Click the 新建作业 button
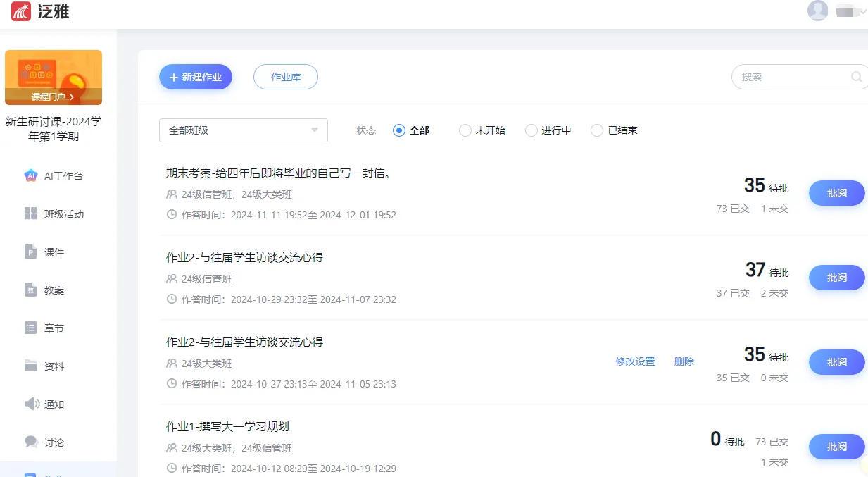868x477 pixels. point(196,77)
